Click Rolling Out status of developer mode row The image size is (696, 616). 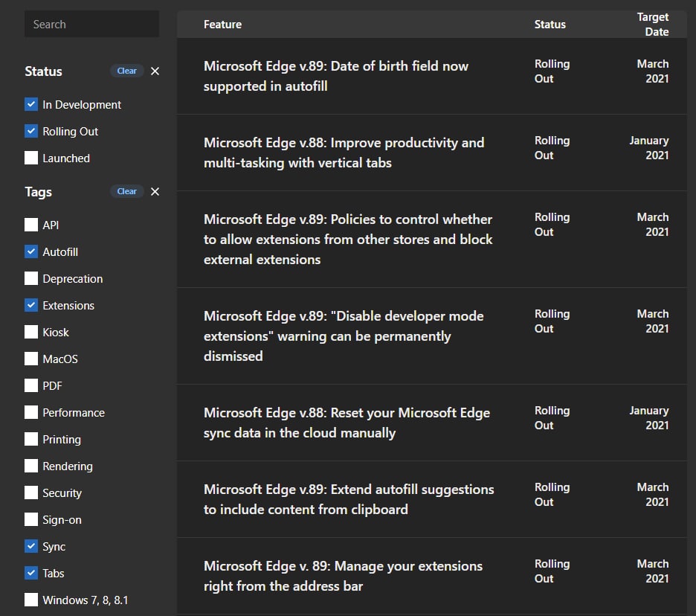coord(552,321)
